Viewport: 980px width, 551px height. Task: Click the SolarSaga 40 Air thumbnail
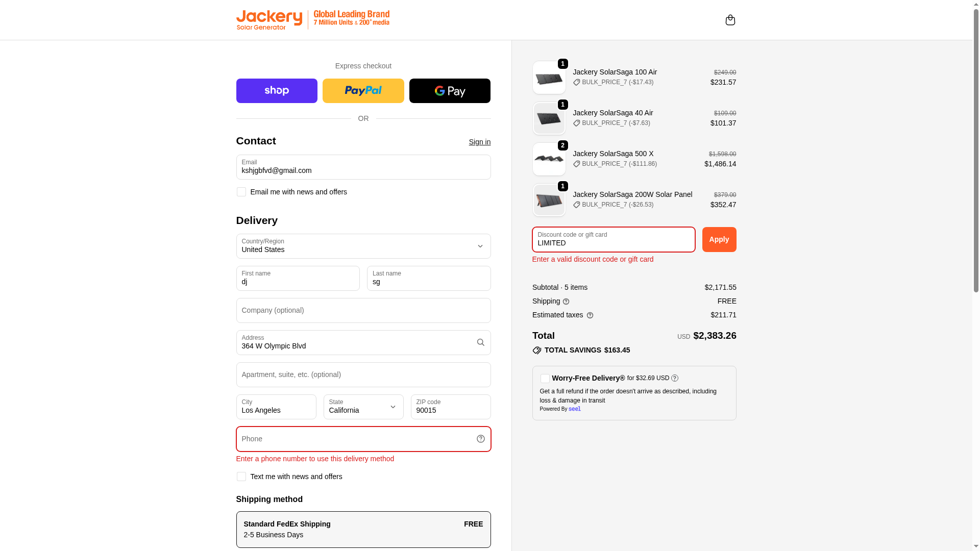coord(549,118)
